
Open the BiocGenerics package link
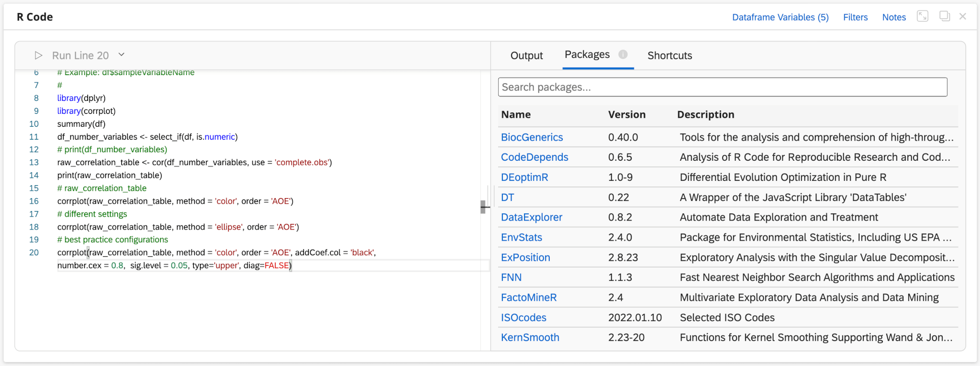[x=532, y=137]
